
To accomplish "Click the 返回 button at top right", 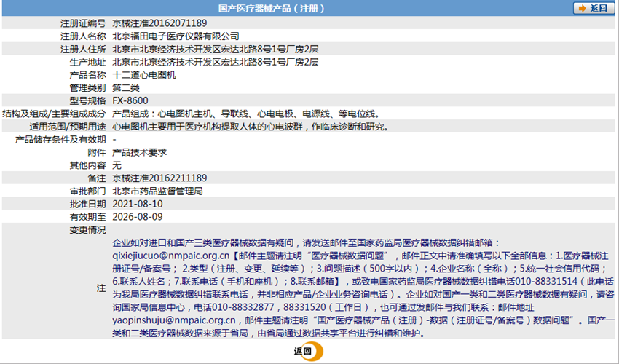I will (x=594, y=8).
